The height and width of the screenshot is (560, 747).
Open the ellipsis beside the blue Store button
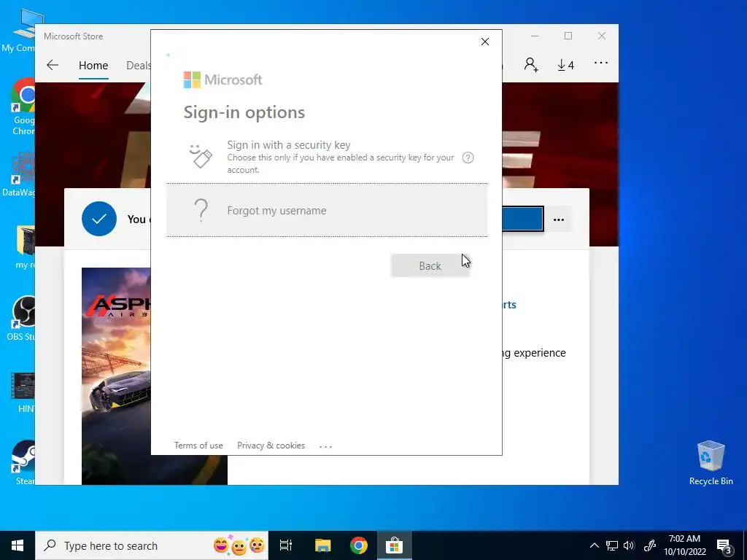click(559, 219)
